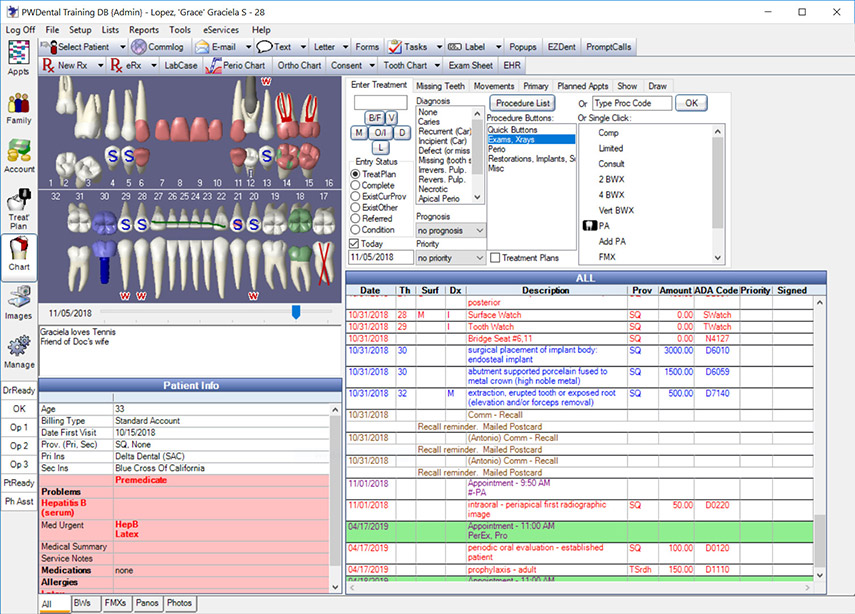Select the Condition entry status

[356, 230]
